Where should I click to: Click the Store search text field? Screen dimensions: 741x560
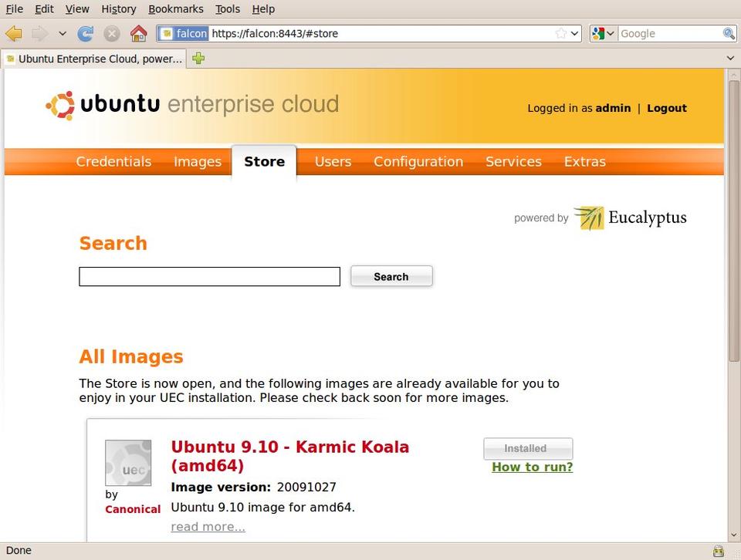pos(209,276)
